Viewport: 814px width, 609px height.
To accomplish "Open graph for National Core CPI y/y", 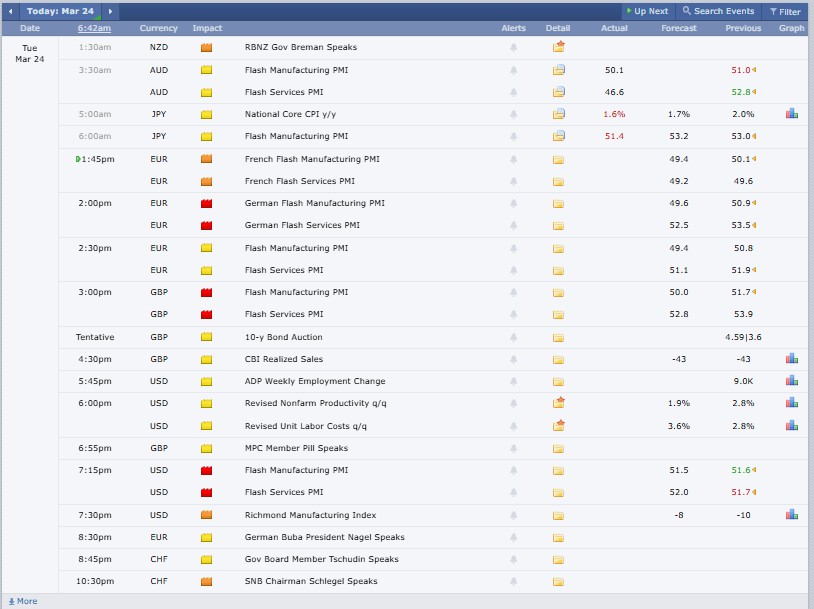I will pyautogui.click(x=791, y=114).
